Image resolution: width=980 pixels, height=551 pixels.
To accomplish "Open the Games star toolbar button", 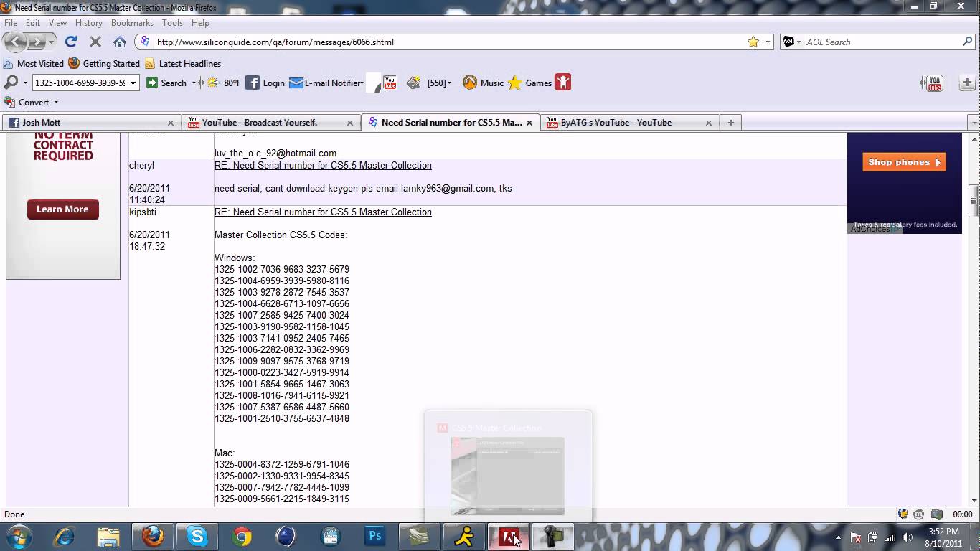I will click(x=529, y=83).
